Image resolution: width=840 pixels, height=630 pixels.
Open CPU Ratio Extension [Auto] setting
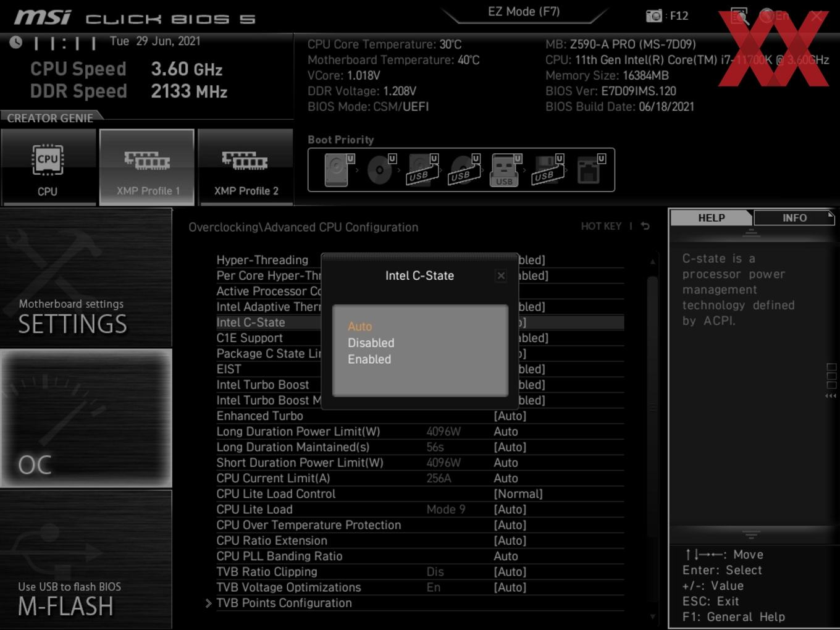(420, 540)
